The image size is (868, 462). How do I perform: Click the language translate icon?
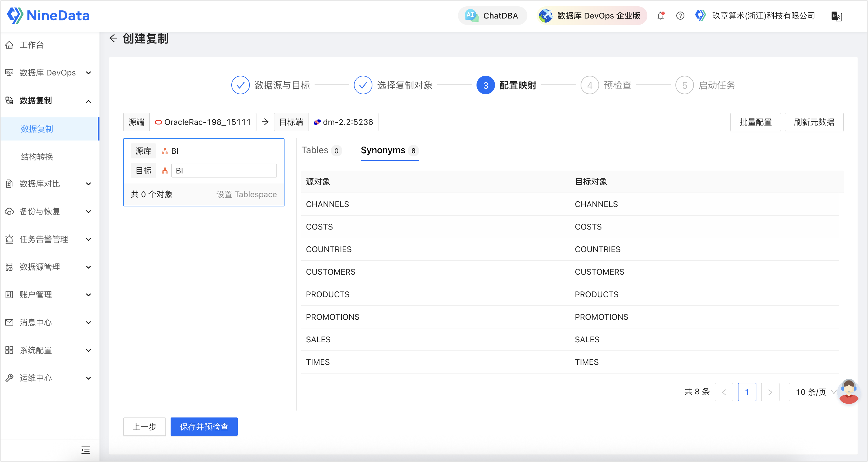[836, 16]
